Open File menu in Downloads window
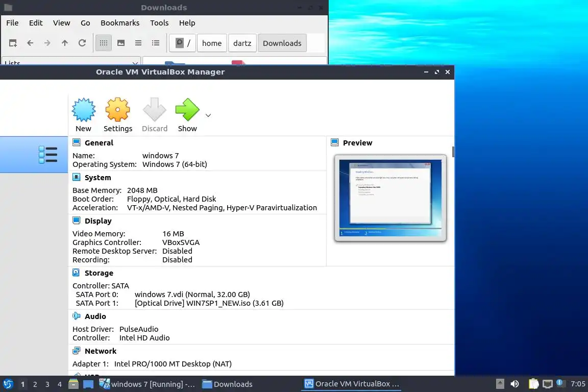Viewport: 588px width, 392px height. (12, 23)
